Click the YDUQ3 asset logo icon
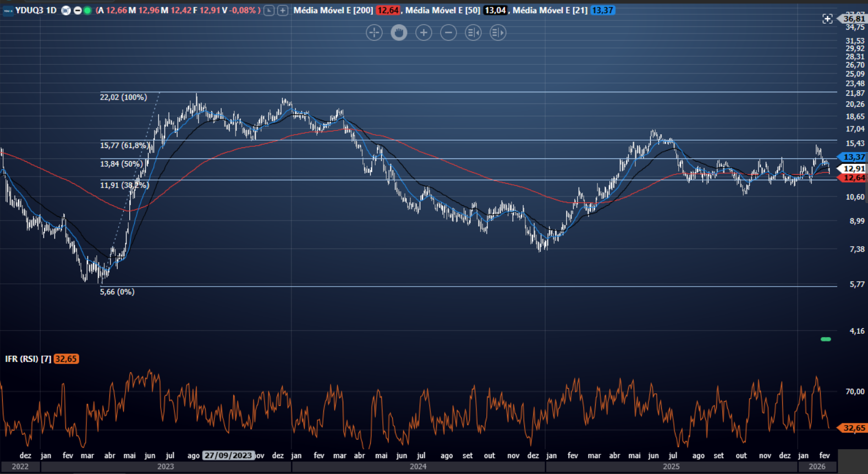868x474 pixels. click(x=8, y=10)
